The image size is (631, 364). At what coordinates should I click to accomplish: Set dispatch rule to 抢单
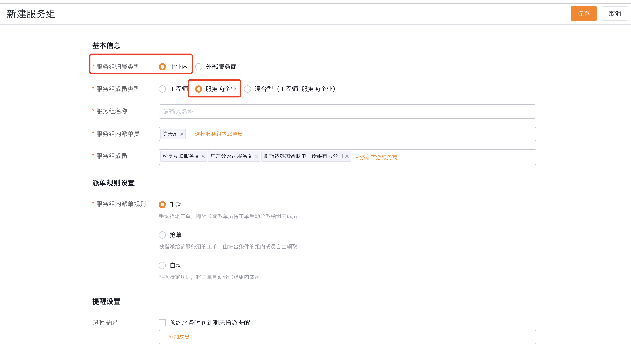(x=162, y=235)
